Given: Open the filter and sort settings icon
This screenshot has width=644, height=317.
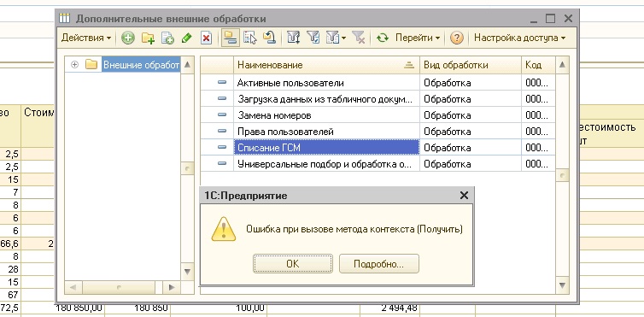Looking at the screenshot, I should click(293, 38).
